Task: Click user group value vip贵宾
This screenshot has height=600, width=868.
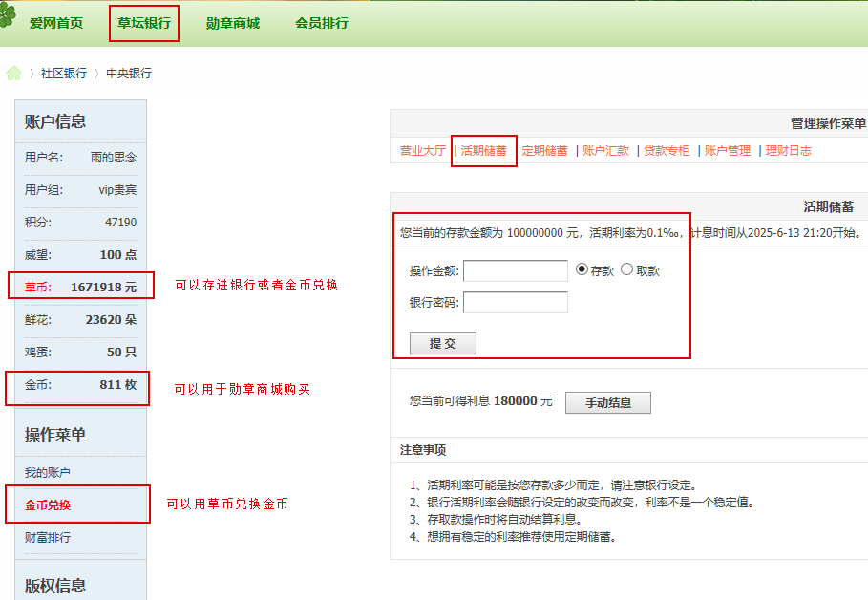Action: pyautogui.click(x=117, y=190)
